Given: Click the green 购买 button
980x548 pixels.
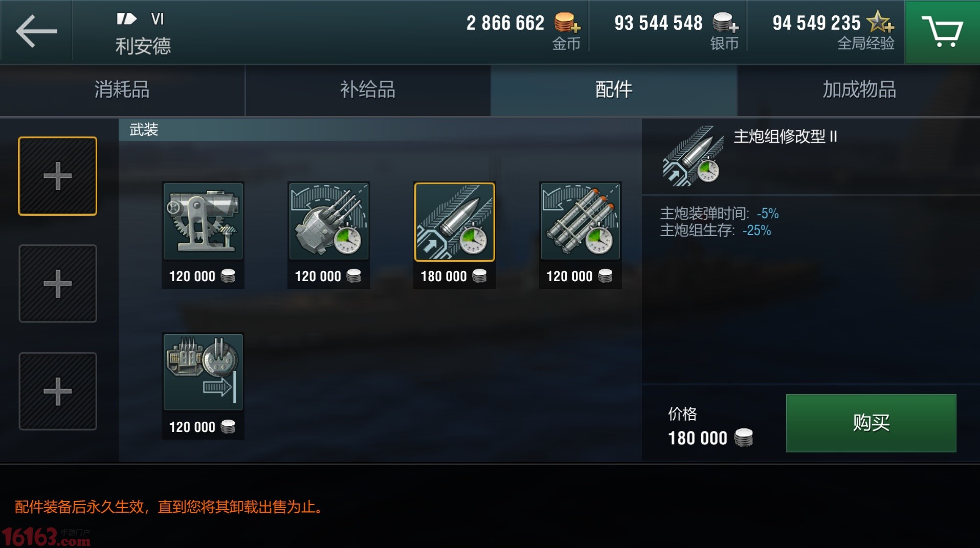Looking at the screenshot, I should (871, 423).
